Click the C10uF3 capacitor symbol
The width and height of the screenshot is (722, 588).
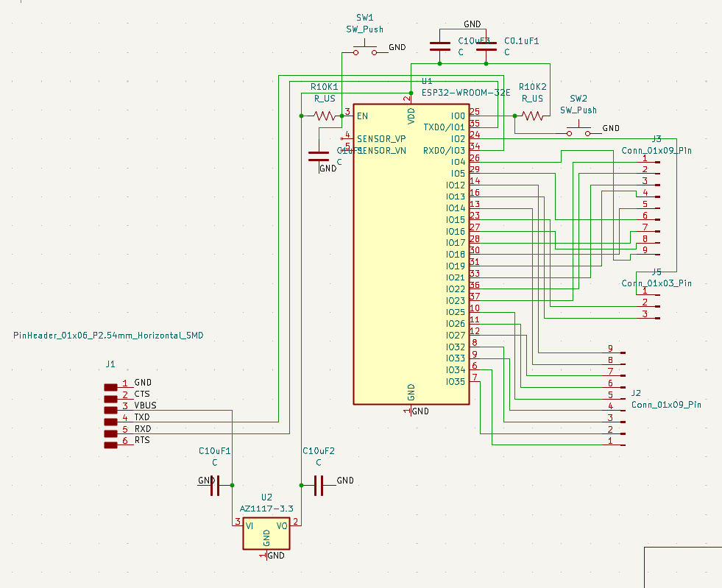440,46
